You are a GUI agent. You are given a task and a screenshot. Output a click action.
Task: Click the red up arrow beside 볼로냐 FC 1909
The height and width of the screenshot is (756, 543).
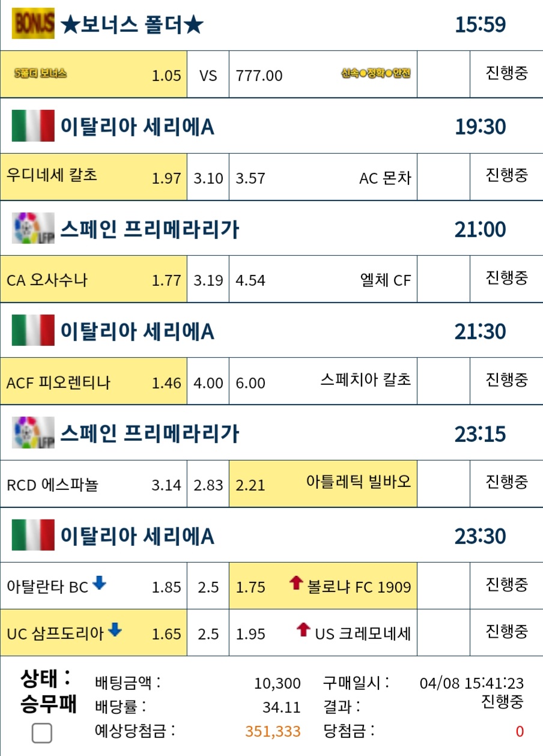(x=296, y=582)
